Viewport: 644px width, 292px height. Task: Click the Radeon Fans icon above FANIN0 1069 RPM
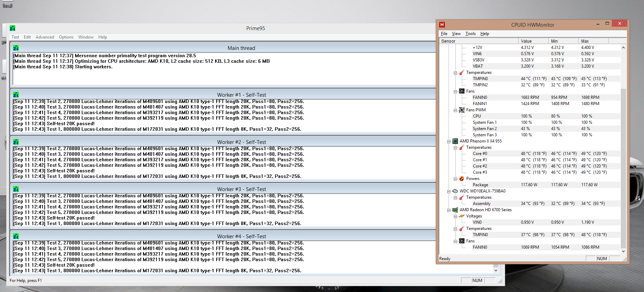(x=462, y=241)
